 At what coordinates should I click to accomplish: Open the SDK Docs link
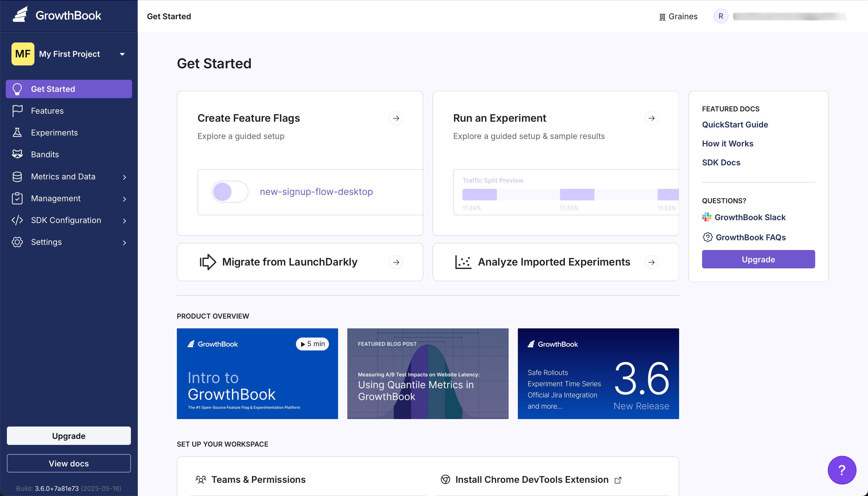(x=721, y=162)
